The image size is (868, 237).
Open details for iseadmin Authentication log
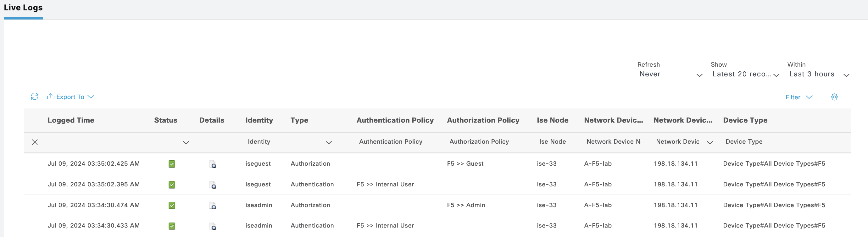tap(213, 226)
